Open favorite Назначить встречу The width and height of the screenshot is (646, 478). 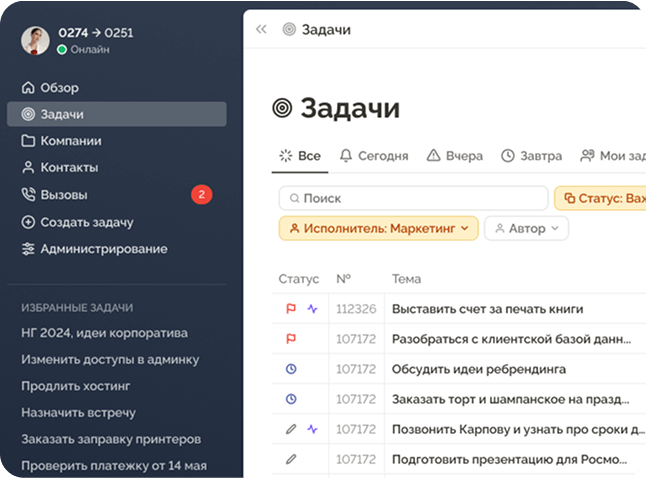tap(79, 412)
